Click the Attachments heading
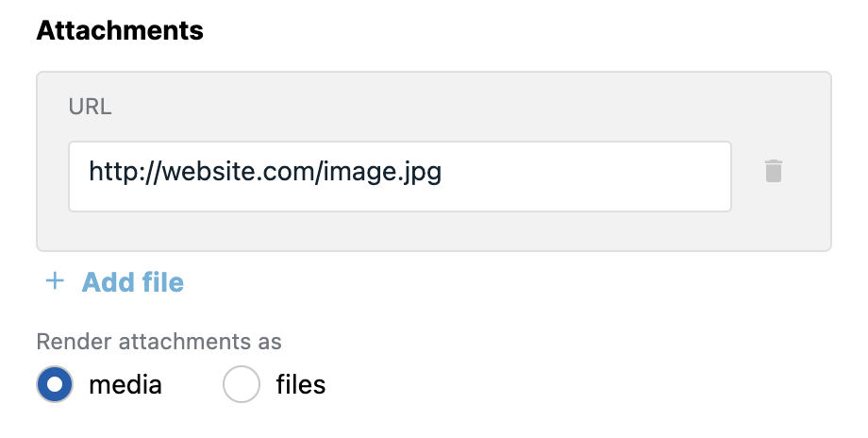868x438 pixels. pos(120,30)
